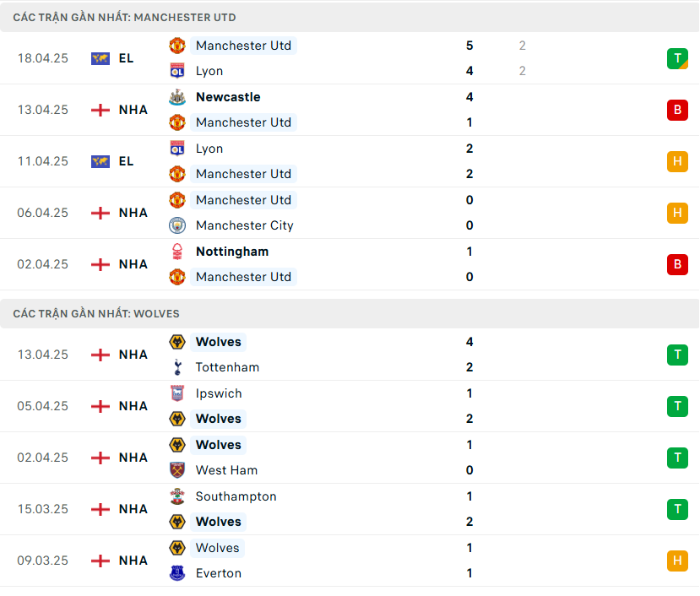700x596 pixels.
Task: Click the West Ham crest icon
Action: click(x=177, y=470)
